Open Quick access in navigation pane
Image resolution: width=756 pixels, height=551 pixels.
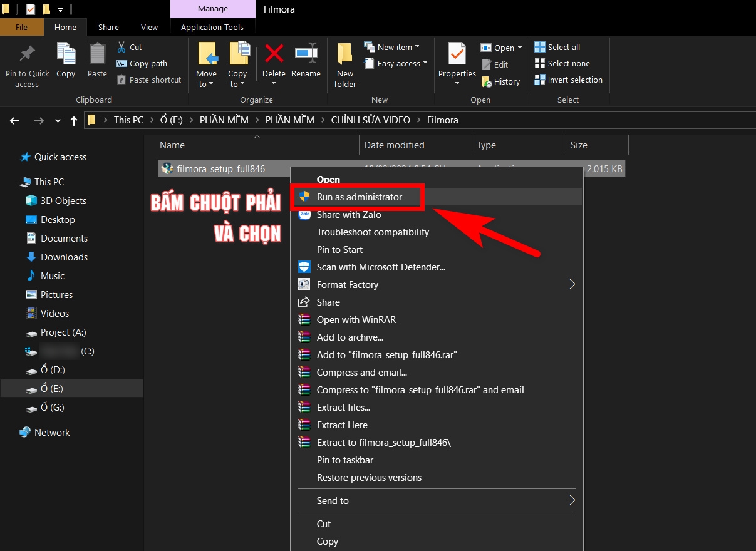pyautogui.click(x=60, y=157)
